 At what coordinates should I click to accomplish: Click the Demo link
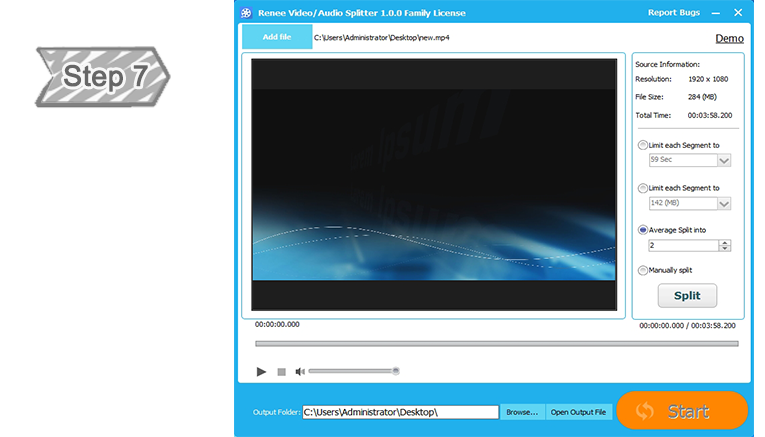[729, 38]
